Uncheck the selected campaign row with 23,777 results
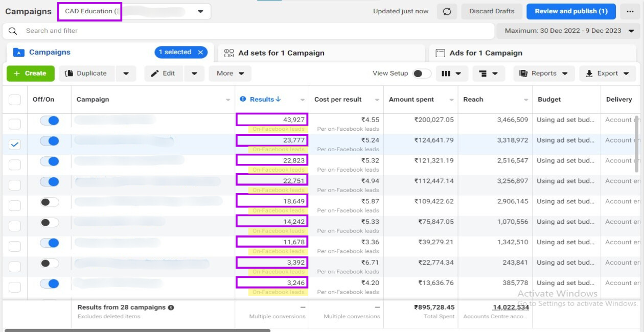Viewport: 644px width, 332px height. pyautogui.click(x=15, y=145)
